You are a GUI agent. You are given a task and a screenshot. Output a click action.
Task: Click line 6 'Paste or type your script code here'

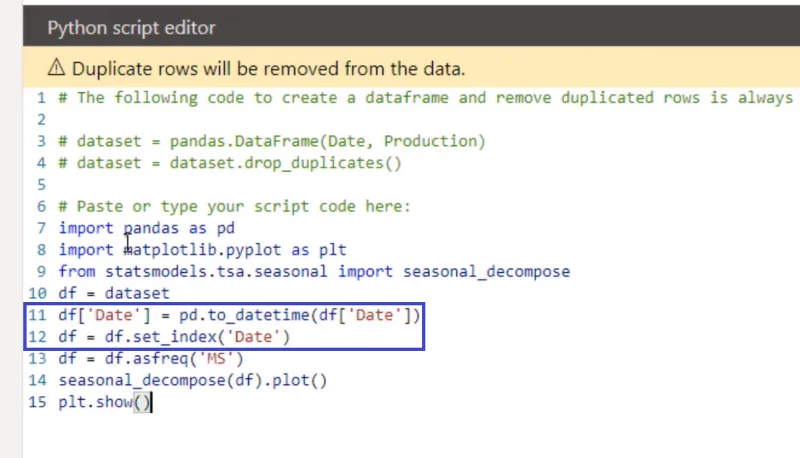pyautogui.click(x=235, y=206)
